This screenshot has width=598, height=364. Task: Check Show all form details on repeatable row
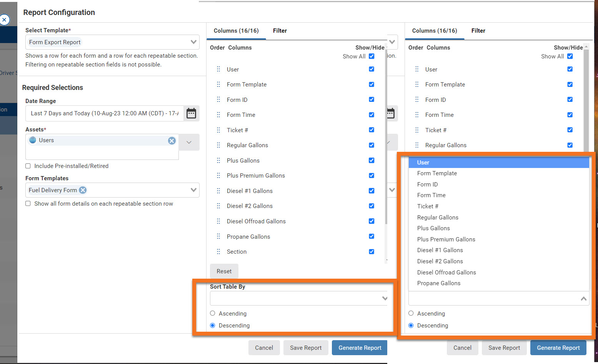pyautogui.click(x=28, y=203)
